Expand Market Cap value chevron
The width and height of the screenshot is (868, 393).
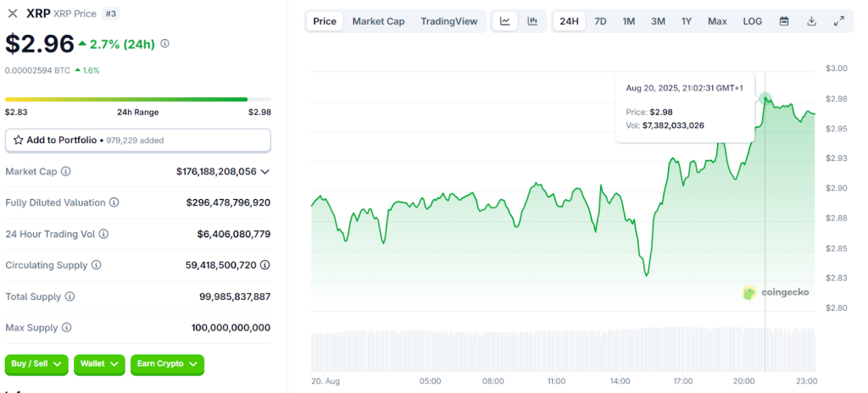[265, 172]
